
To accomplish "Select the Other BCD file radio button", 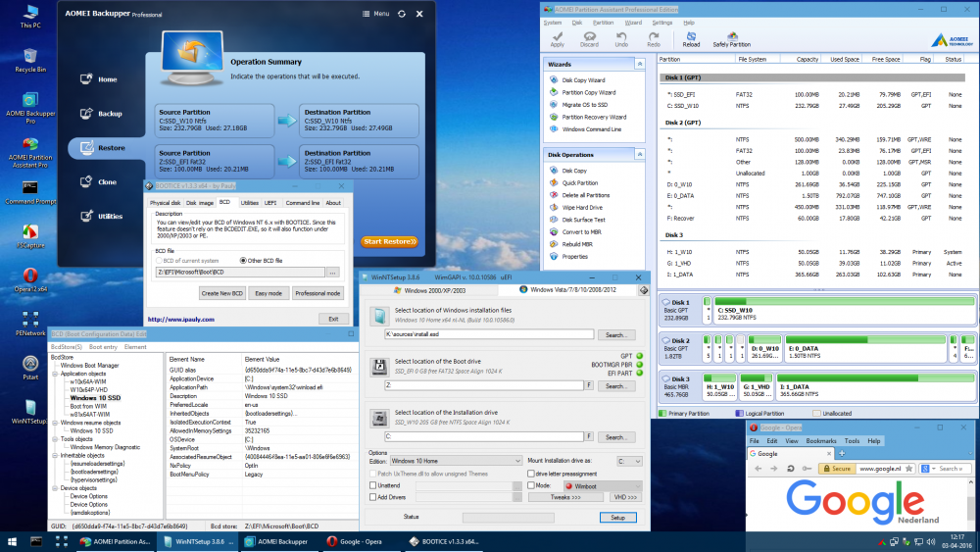I will point(243,261).
